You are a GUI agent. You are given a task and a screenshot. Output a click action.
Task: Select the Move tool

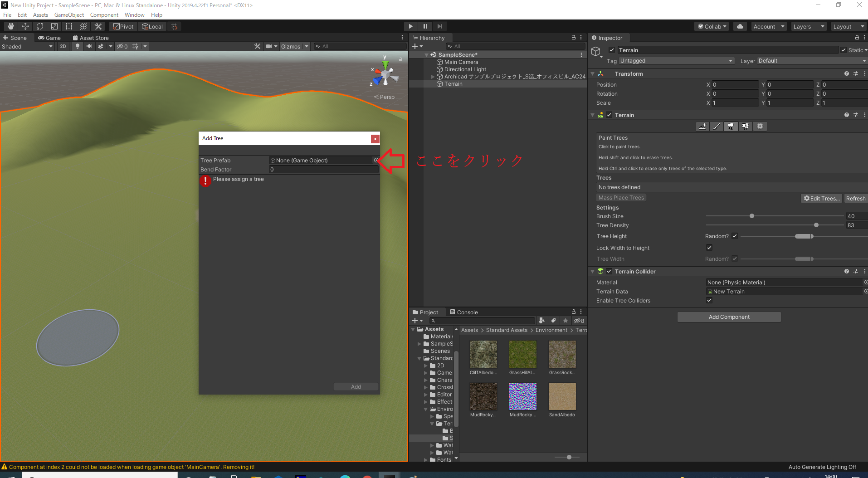coord(25,26)
